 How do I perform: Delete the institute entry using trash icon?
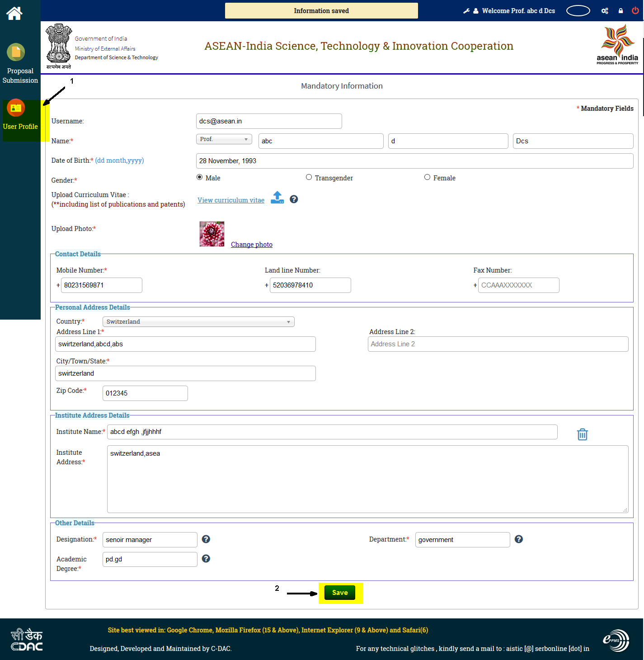(x=582, y=434)
